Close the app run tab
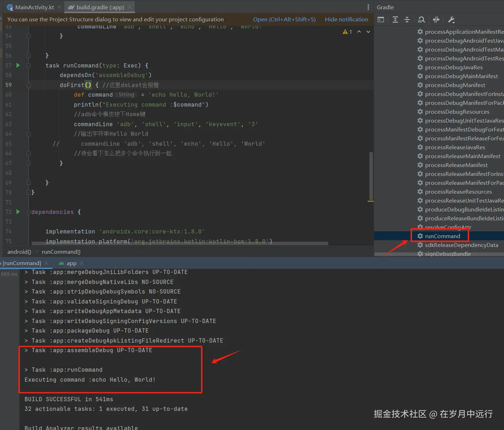The image size is (504, 430). [82, 263]
